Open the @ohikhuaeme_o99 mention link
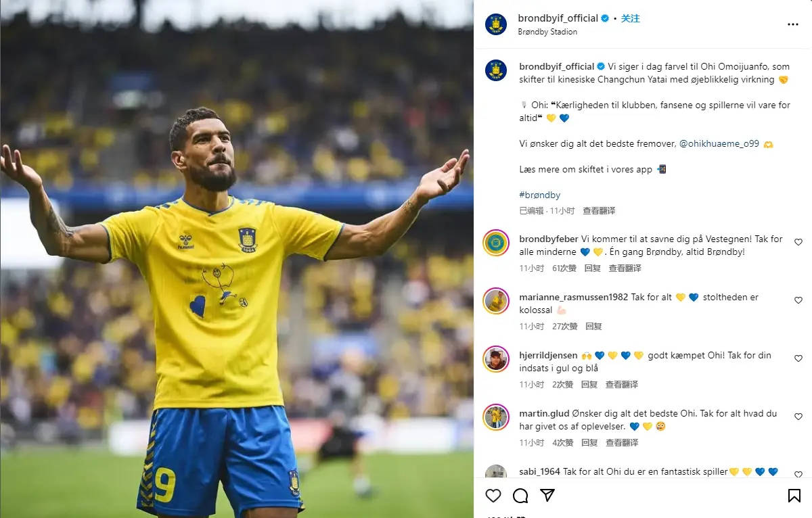The width and height of the screenshot is (812, 518). (x=719, y=144)
